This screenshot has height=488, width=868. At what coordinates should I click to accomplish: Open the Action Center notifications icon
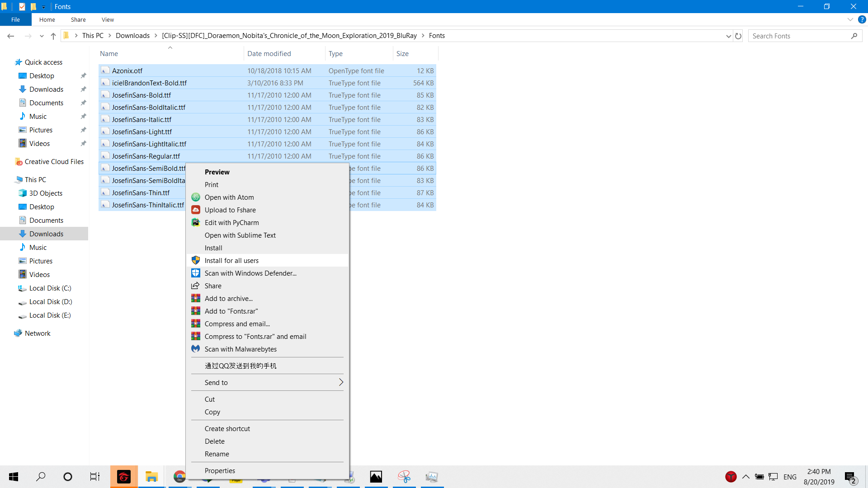click(850, 477)
